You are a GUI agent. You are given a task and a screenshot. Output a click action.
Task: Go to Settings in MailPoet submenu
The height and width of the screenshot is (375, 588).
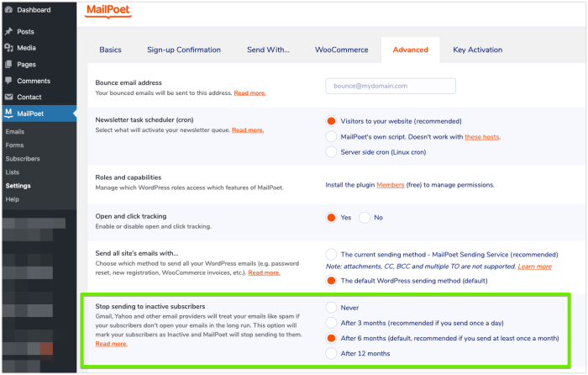click(x=18, y=186)
